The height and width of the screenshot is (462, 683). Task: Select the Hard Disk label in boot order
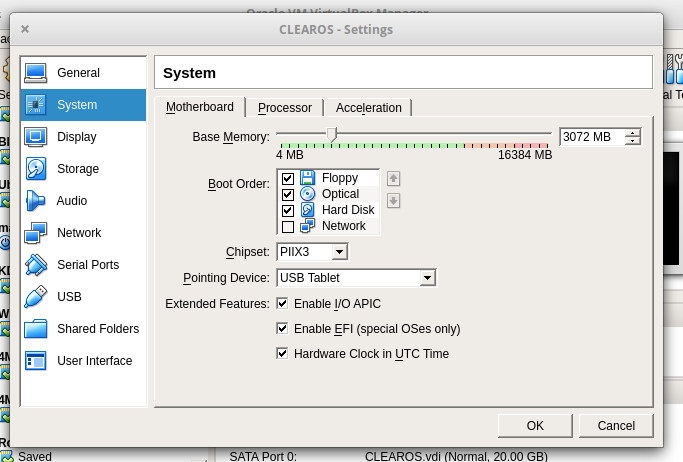click(x=348, y=210)
